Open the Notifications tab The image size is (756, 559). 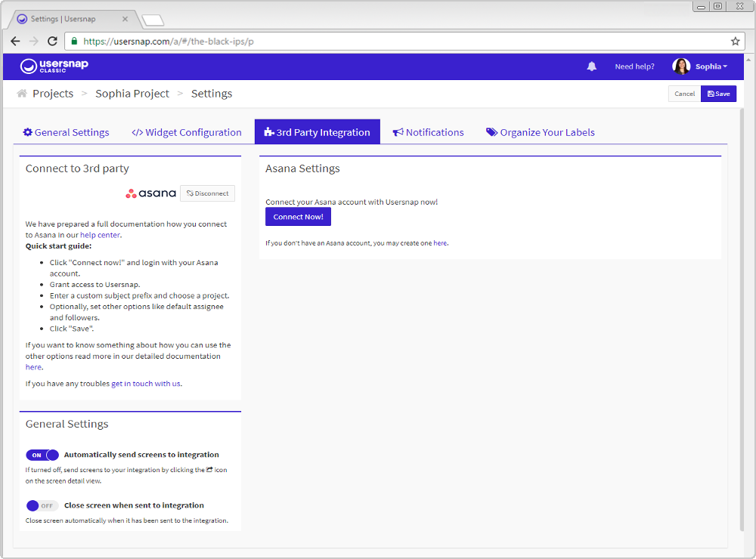pos(428,132)
